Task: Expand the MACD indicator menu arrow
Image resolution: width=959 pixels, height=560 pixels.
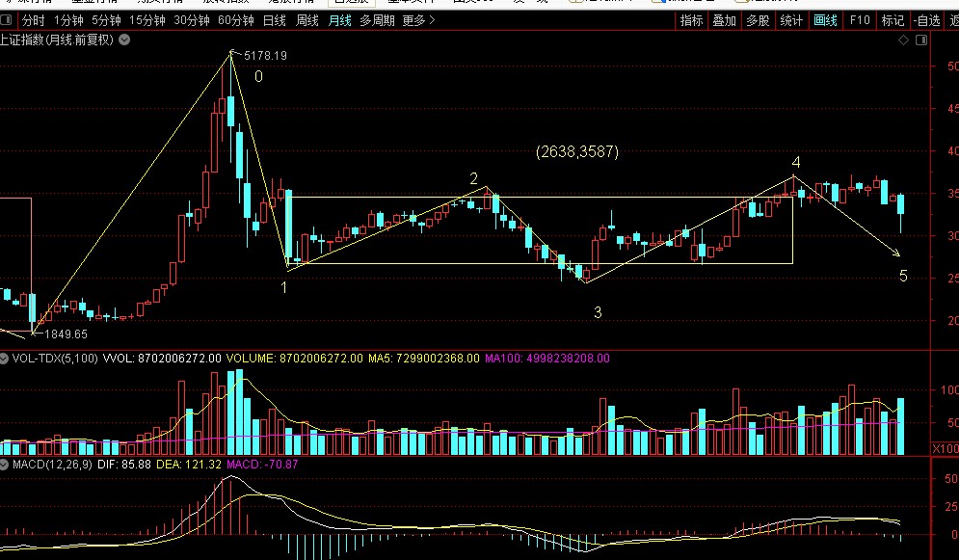Action: [x=4, y=465]
